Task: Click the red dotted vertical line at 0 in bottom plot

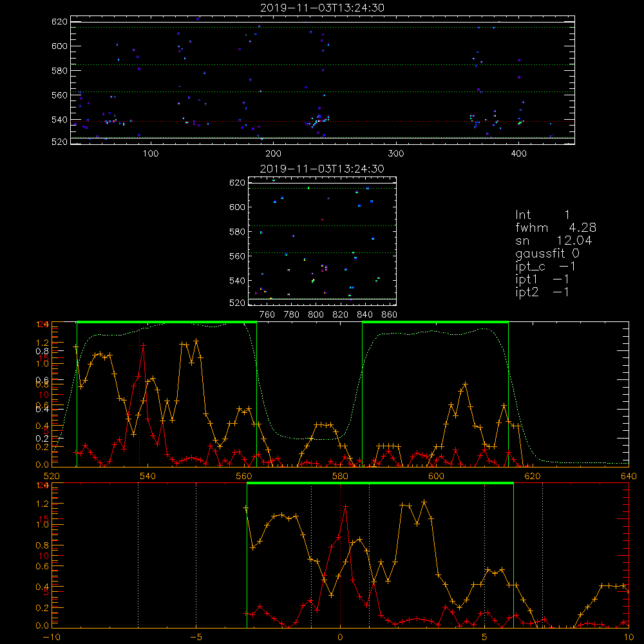Action: click(340, 555)
